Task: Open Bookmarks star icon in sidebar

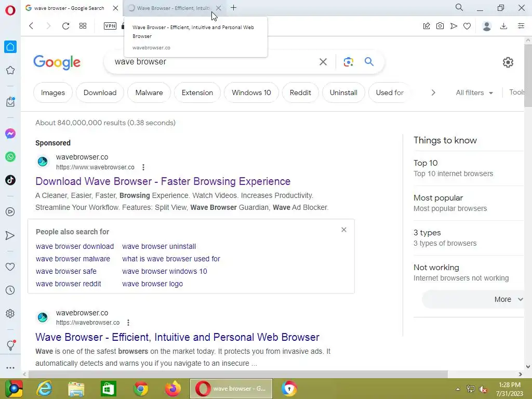Action: click(10, 70)
